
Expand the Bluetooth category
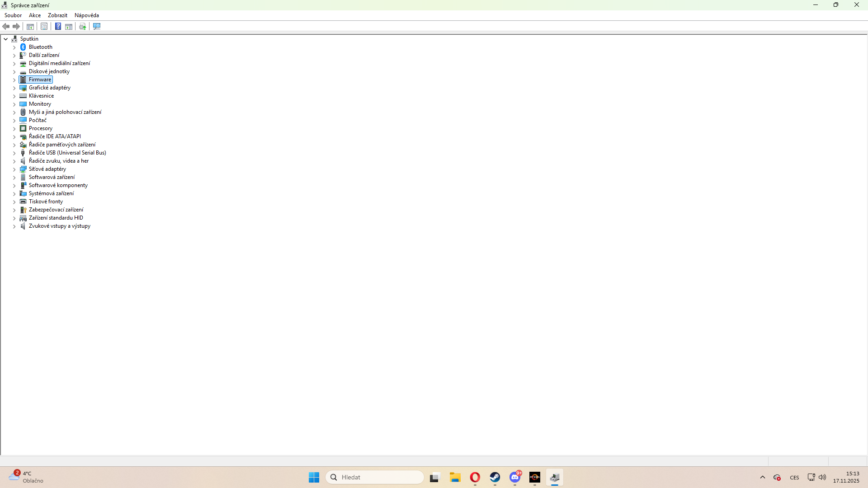14,47
